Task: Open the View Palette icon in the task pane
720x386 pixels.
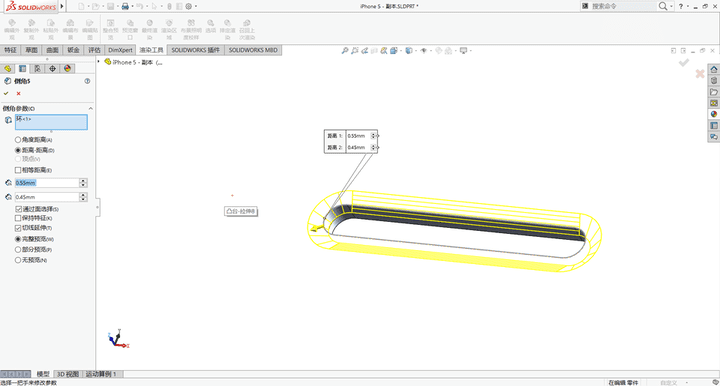Action: tap(714, 103)
